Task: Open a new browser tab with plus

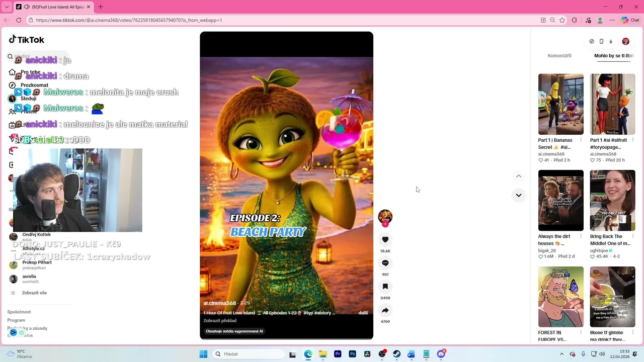Action: tap(100, 7)
